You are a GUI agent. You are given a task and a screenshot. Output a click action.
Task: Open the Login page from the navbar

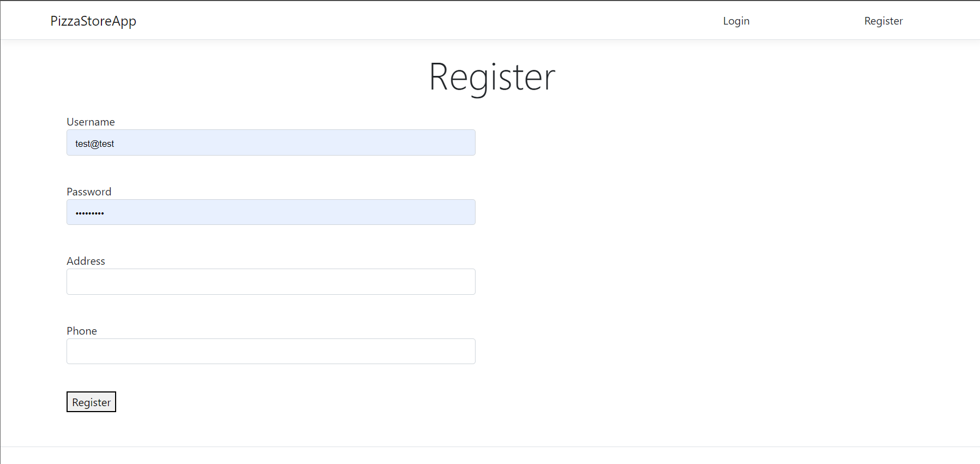click(736, 21)
